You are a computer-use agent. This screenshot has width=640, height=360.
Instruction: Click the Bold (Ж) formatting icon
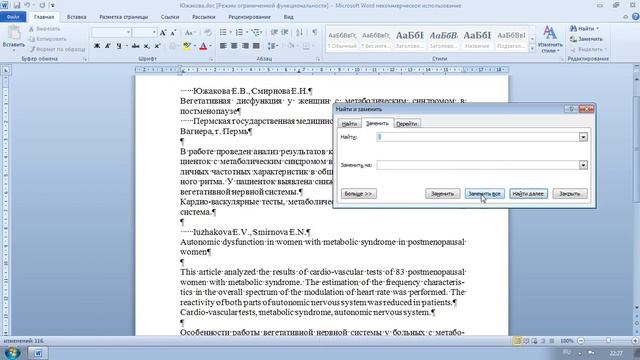[97, 46]
